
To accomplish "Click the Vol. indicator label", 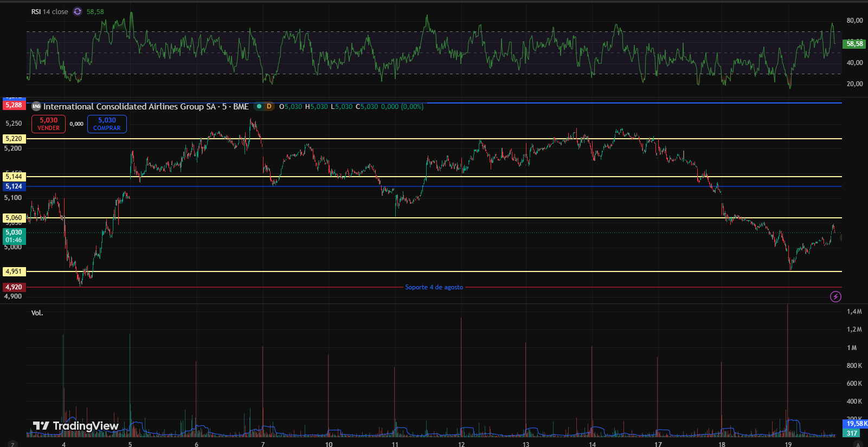I will [37, 313].
